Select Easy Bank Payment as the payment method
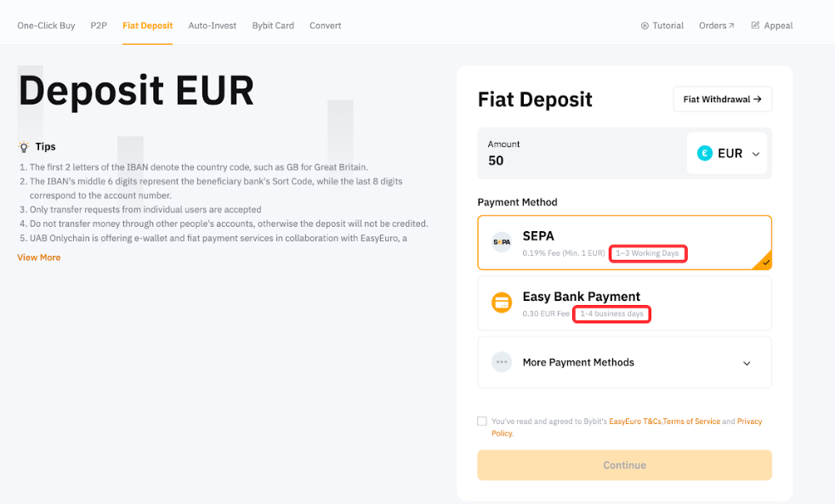The height and width of the screenshot is (504, 835). [x=624, y=303]
